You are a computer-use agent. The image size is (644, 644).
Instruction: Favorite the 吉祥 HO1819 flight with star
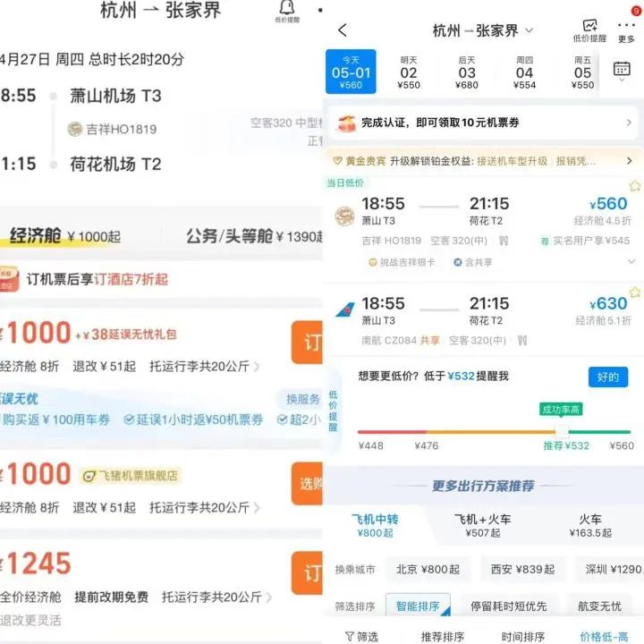click(635, 186)
